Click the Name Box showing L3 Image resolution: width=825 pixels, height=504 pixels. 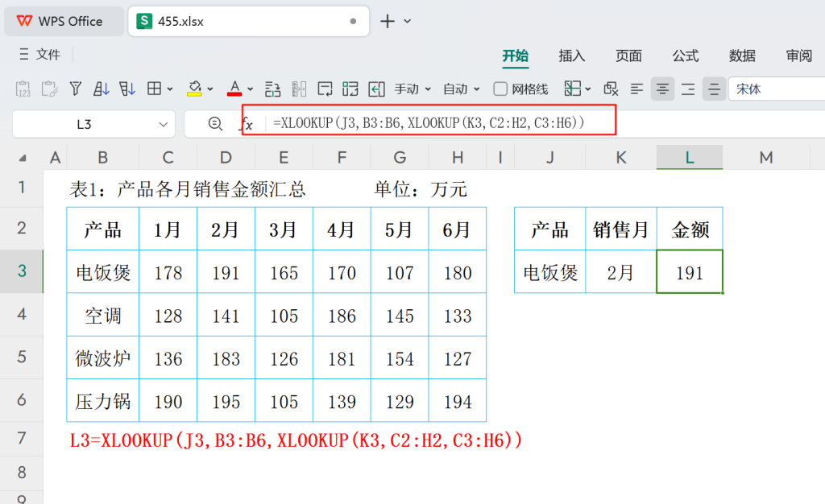84,125
